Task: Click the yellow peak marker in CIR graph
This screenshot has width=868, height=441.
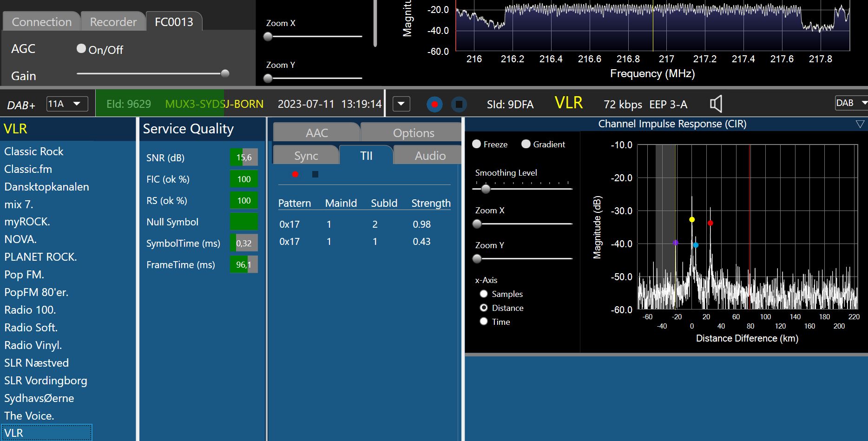Action: pos(692,219)
